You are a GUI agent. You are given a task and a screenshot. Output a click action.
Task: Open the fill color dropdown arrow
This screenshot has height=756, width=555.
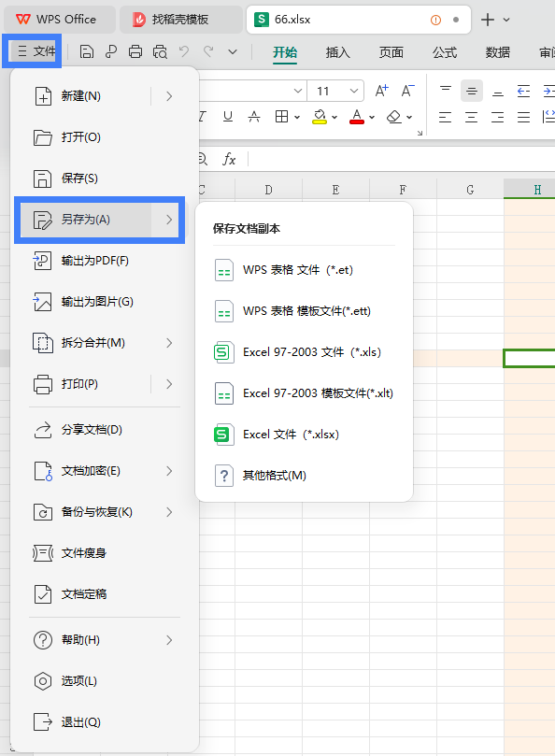[x=334, y=117]
